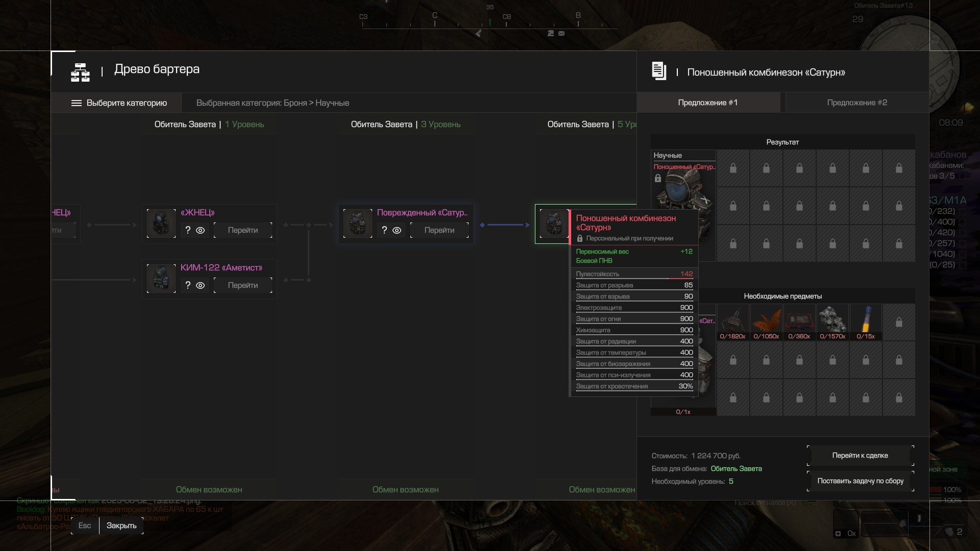Viewport: 980px width, 551px height.
Task: Click Необходимый уровень 5 value
Action: point(731,481)
